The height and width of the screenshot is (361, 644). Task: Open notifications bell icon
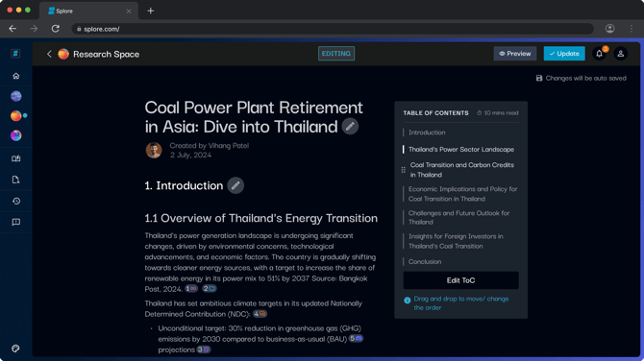point(599,54)
